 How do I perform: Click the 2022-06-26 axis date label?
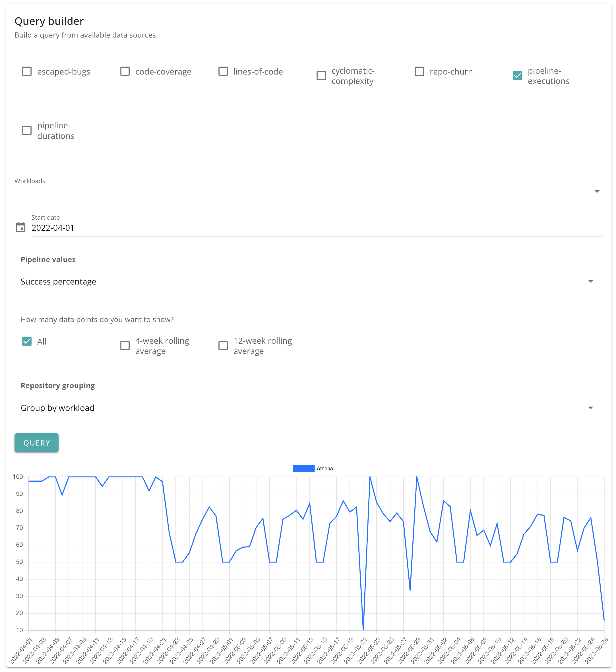pyautogui.click(x=597, y=650)
